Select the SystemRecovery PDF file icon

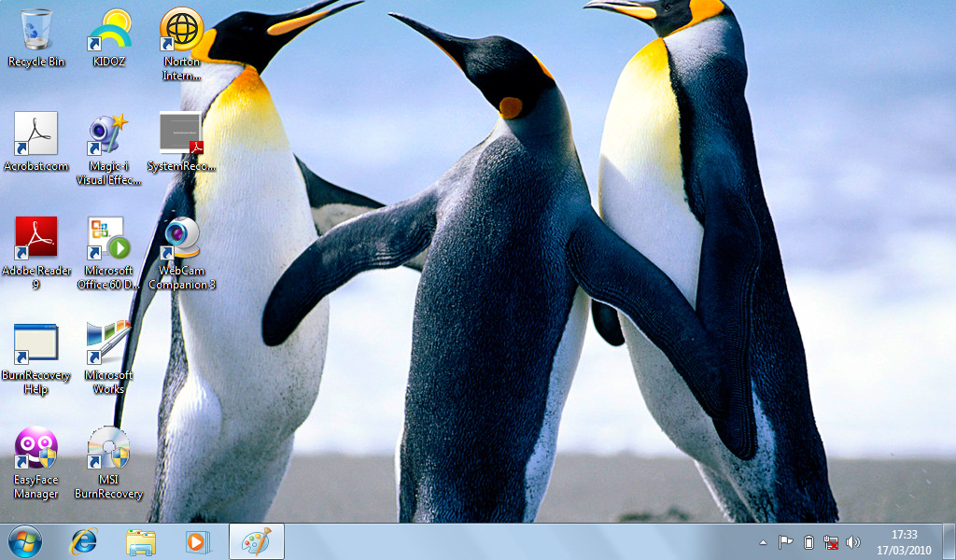coord(181,134)
